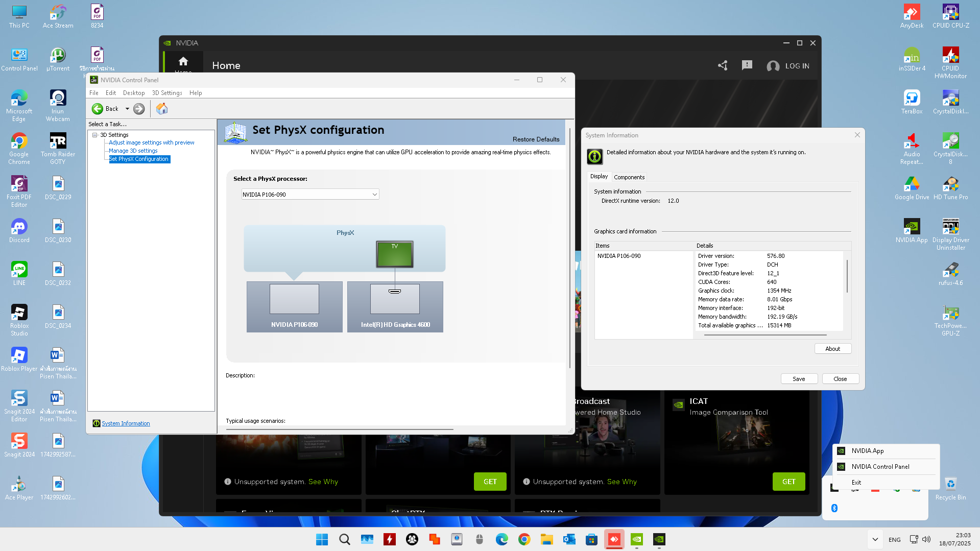Click the feedback icon in NVIDIA app header

(747, 65)
